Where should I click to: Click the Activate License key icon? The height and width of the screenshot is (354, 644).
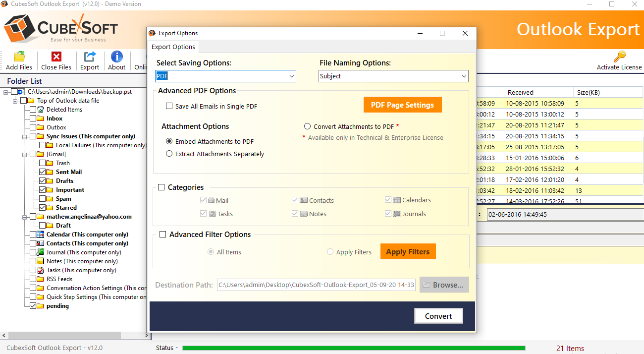(619, 57)
